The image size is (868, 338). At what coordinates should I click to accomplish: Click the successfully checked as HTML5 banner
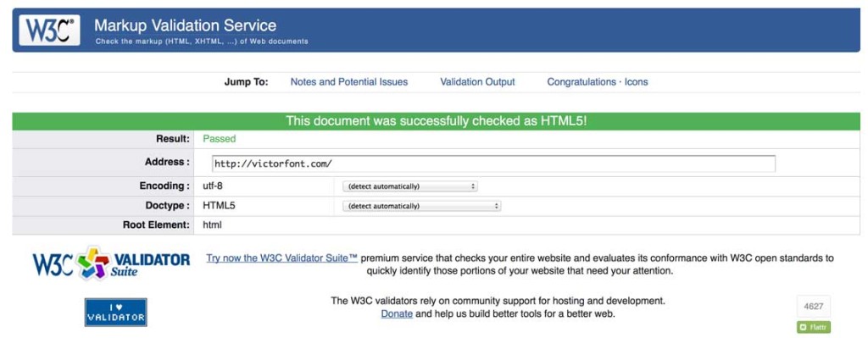click(x=437, y=121)
